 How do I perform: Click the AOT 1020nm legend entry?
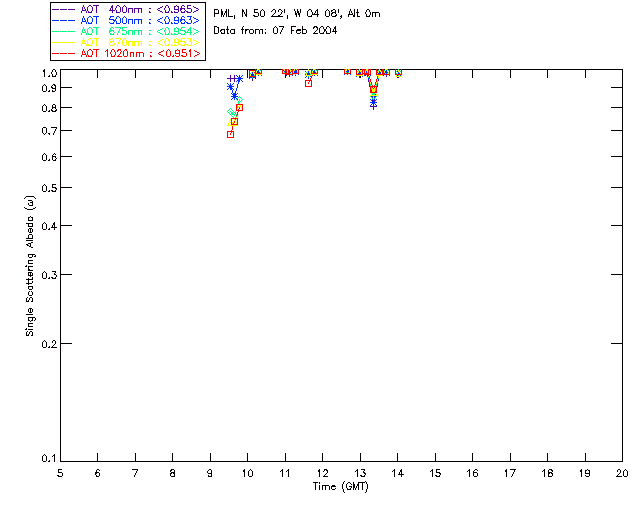126,53
